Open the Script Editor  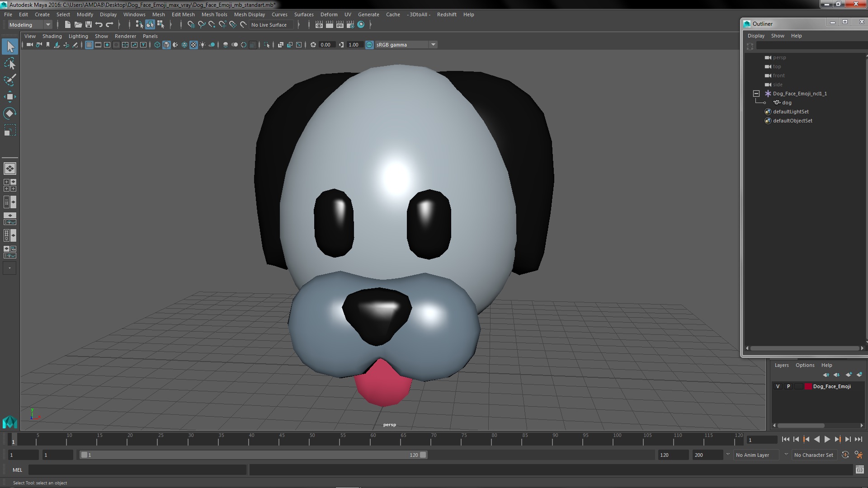coord(859,470)
